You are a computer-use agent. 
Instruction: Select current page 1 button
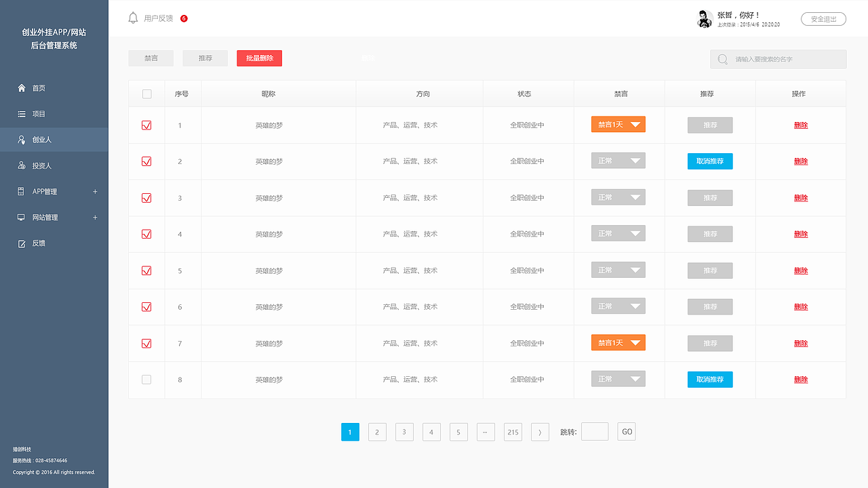(350, 432)
